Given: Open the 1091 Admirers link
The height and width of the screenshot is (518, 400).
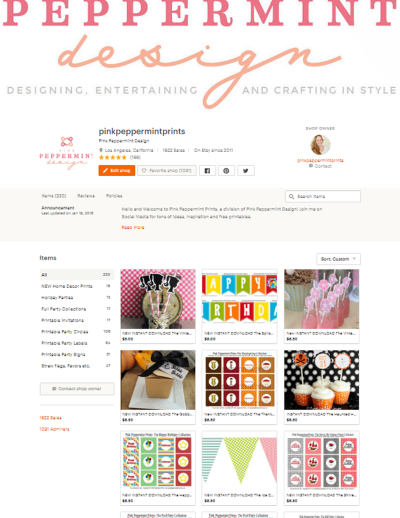Looking at the screenshot, I should (54, 429).
